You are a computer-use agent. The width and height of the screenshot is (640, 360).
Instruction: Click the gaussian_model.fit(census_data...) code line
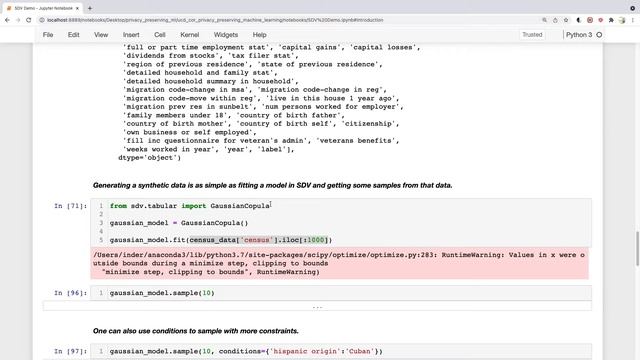pyautogui.click(x=221, y=240)
